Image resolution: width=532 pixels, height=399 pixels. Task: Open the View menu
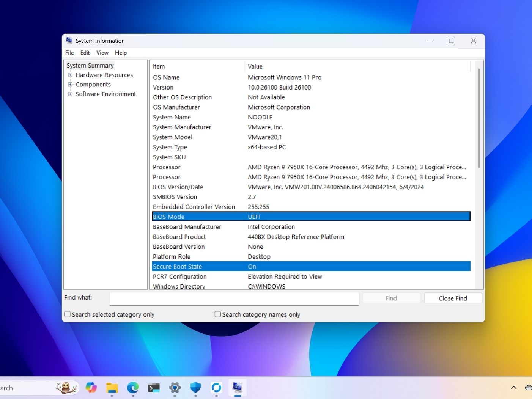[x=102, y=53]
